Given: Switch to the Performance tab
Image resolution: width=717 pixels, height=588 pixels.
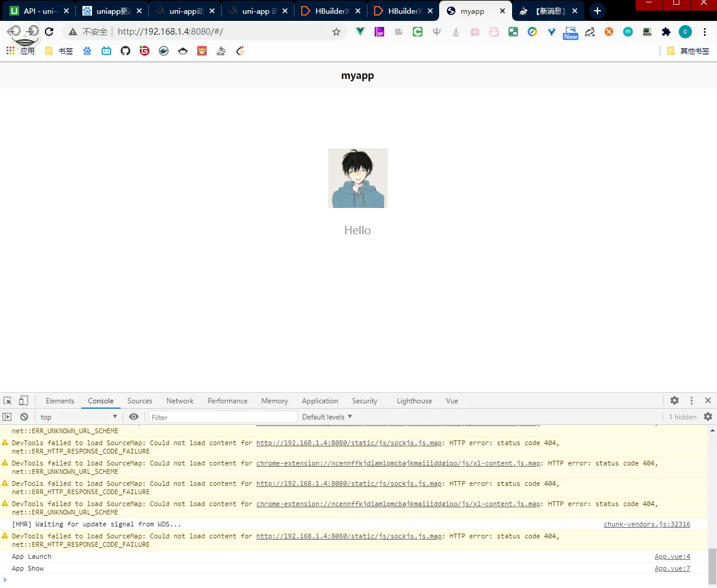Looking at the screenshot, I should (228, 401).
